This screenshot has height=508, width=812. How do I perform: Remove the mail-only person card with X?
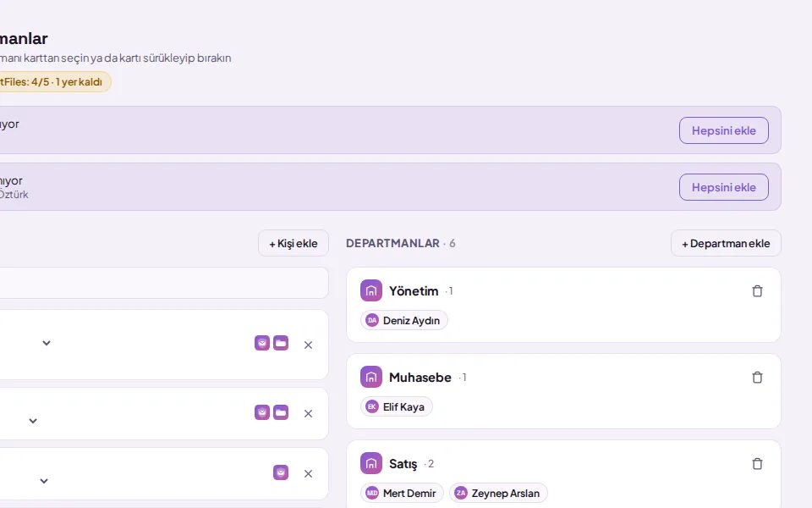308,474
